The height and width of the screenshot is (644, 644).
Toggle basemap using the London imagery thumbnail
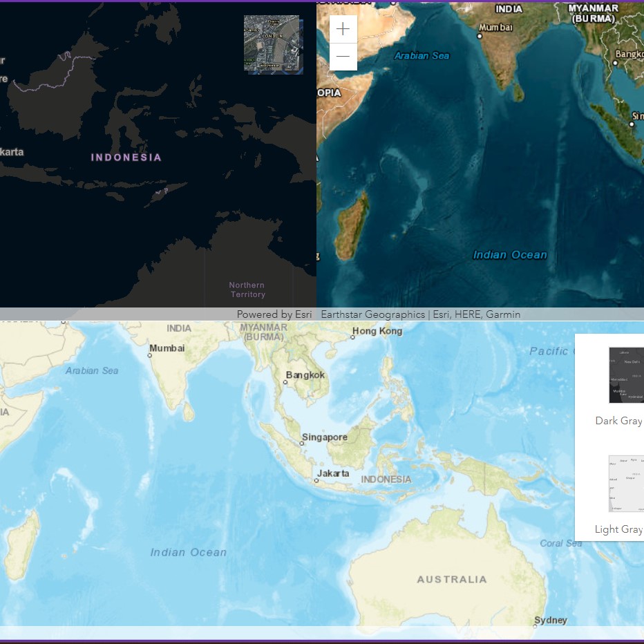[272, 43]
